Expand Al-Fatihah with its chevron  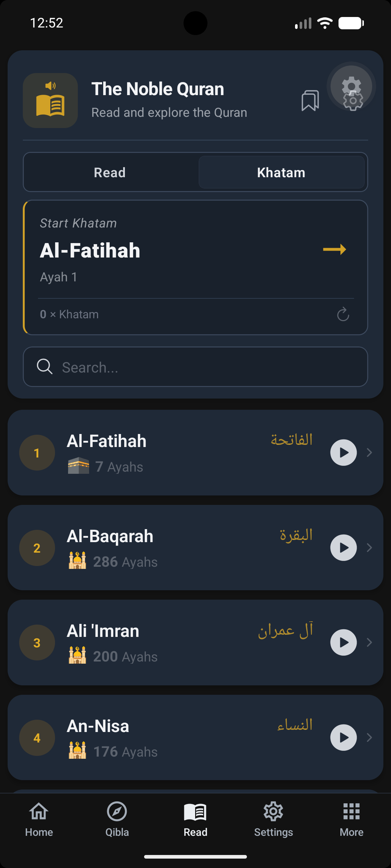pos(369,452)
